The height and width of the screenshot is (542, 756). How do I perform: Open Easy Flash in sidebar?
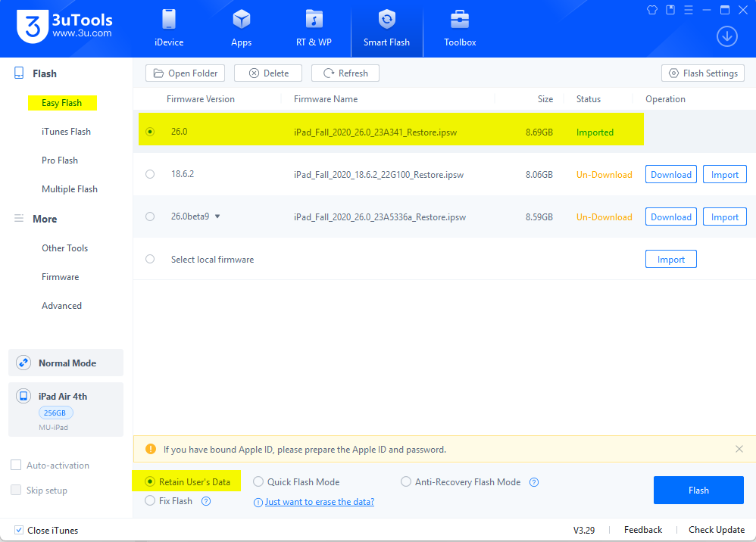(x=62, y=103)
